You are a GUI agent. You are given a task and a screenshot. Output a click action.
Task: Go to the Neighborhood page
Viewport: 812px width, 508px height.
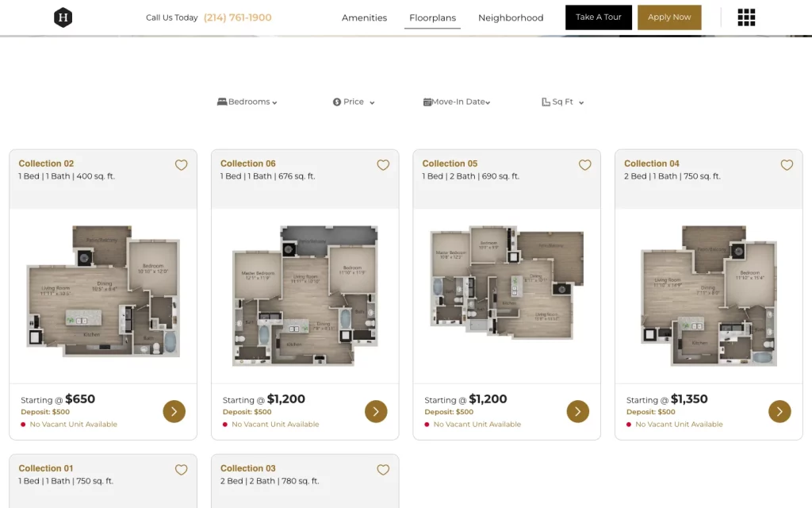[x=511, y=17]
